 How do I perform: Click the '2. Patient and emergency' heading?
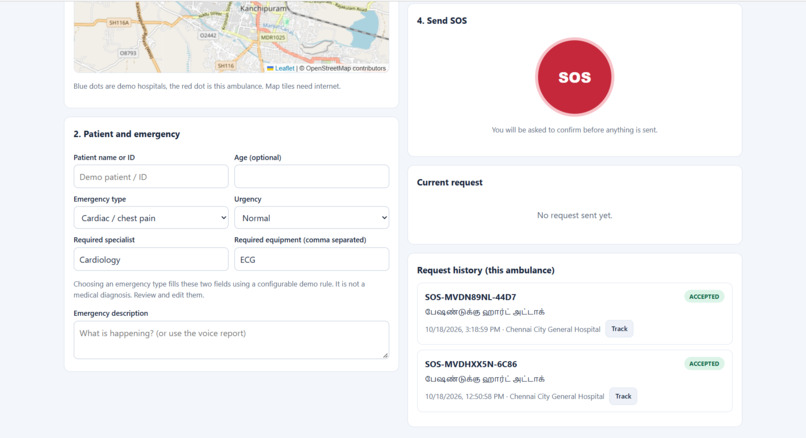tap(126, 134)
